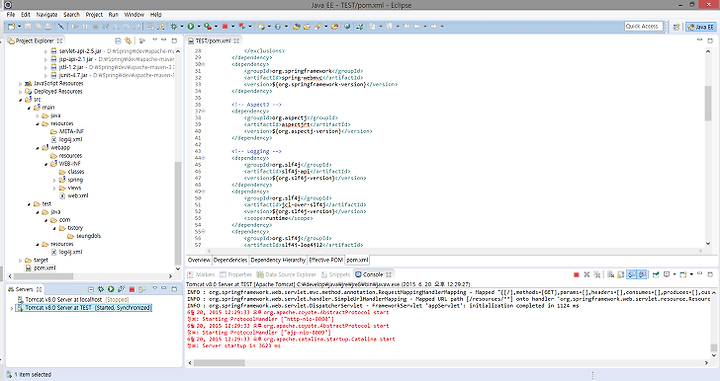Switch to Dependencies tab of pom editor
720x381 pixels.
tap(230, 260)
